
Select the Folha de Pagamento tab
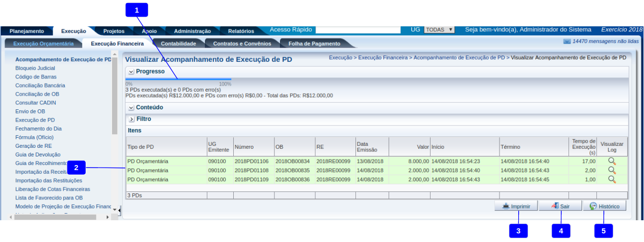[x=318, y=44]
